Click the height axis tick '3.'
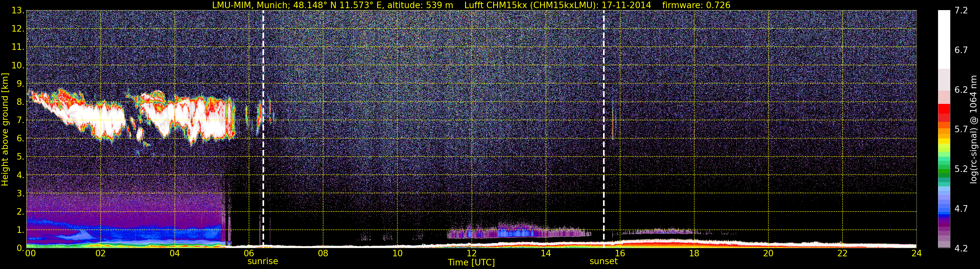The width and height of the screenshot is (980, 269). point(20,193)
